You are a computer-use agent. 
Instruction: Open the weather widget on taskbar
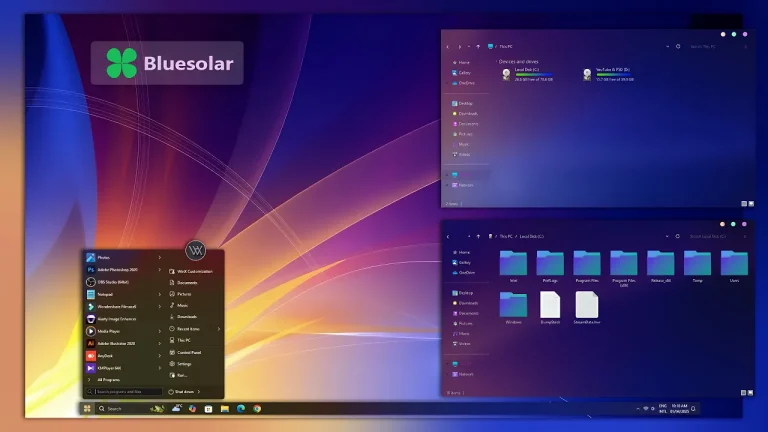176,408
